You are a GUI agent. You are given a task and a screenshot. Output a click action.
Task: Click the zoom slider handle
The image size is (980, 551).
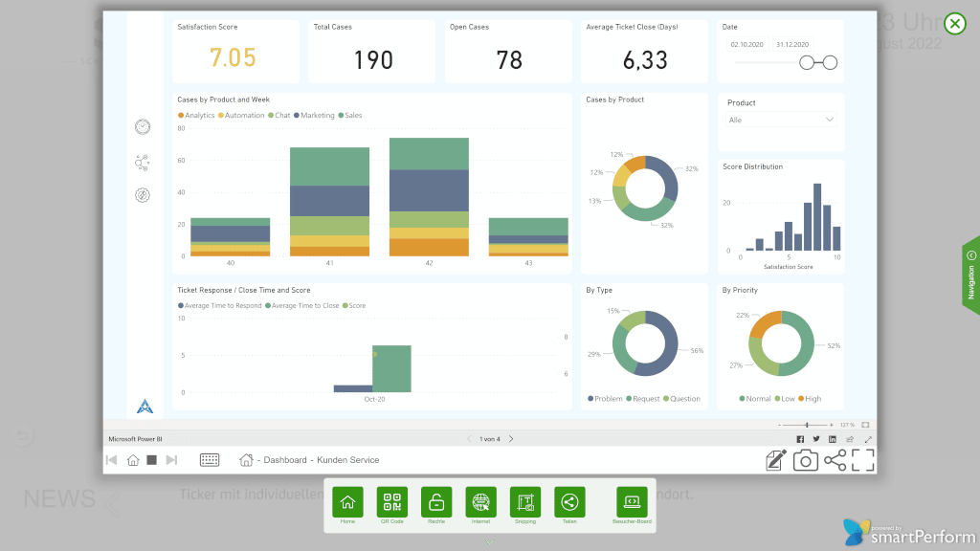click(807, 425)
